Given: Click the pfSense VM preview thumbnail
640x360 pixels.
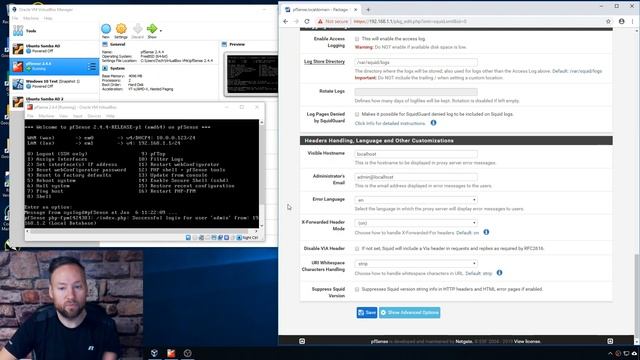Looking at the screenshot, I should (252, 74).
